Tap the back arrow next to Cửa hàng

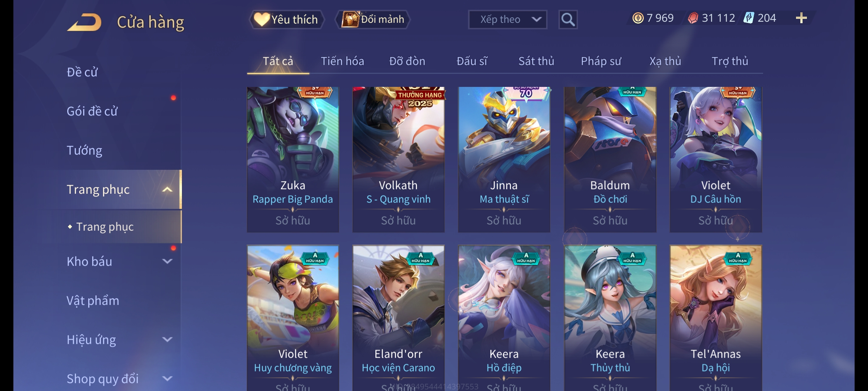84,22
